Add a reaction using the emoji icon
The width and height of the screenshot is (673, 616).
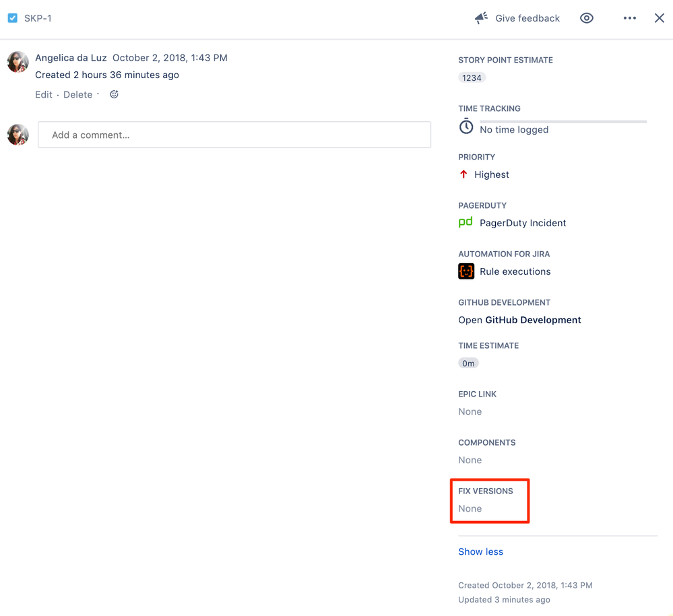pos(113,94)
